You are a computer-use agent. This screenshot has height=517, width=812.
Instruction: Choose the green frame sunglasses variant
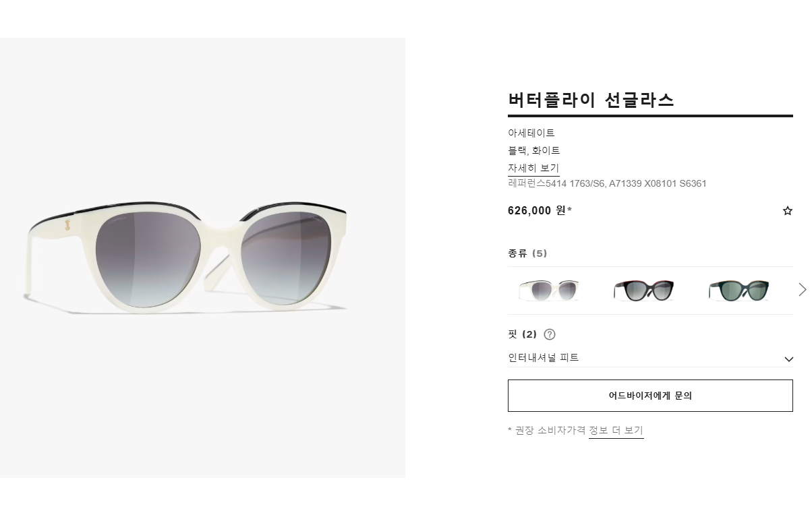tap(738, 291)
